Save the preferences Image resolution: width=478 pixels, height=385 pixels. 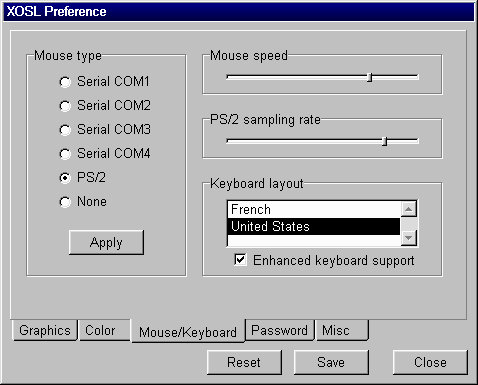[331, 362]
